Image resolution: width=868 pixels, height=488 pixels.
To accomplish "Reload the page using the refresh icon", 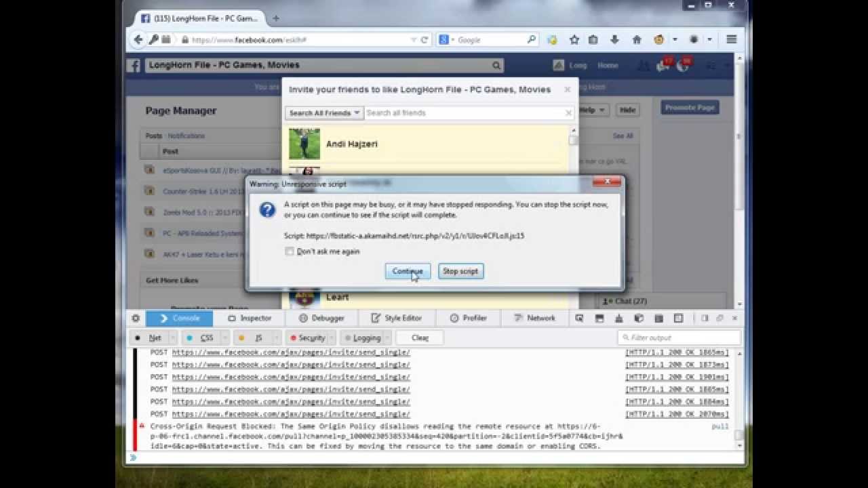I will pyautogui.click(x=425, y=40).
